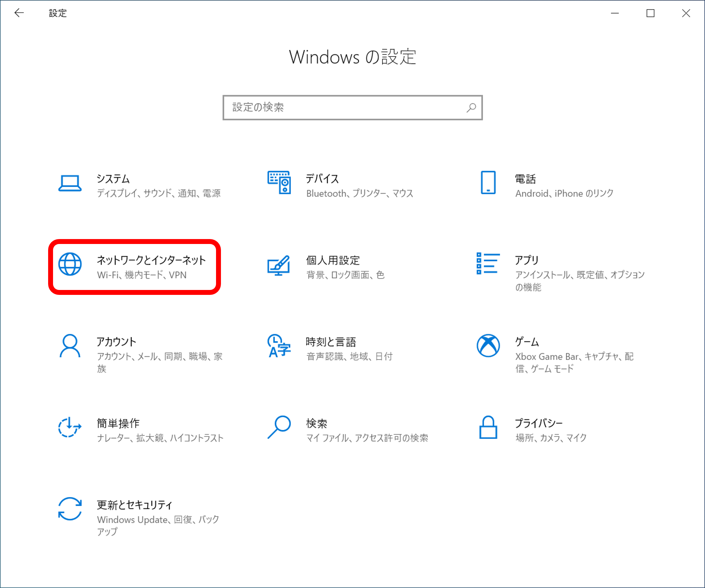
Task: Click the Update & Security refresh icon
Action: 70,509
